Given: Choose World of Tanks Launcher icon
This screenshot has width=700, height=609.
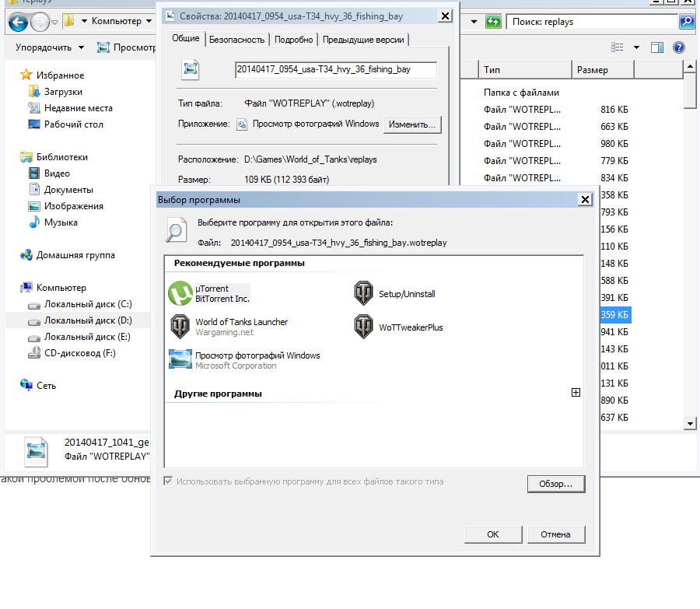Looking at the screenshot, I should coord(180,327).
